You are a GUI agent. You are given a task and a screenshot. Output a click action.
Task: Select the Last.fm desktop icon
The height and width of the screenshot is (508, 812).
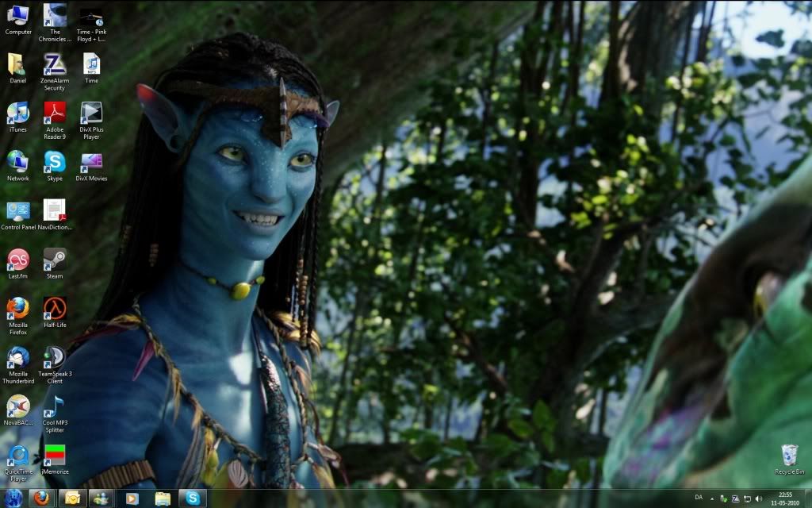tap(17, 260)
